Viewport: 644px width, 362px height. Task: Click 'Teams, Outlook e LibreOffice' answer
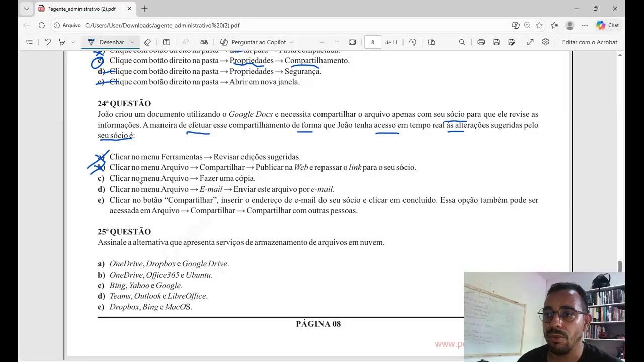(x=158, y=296)
